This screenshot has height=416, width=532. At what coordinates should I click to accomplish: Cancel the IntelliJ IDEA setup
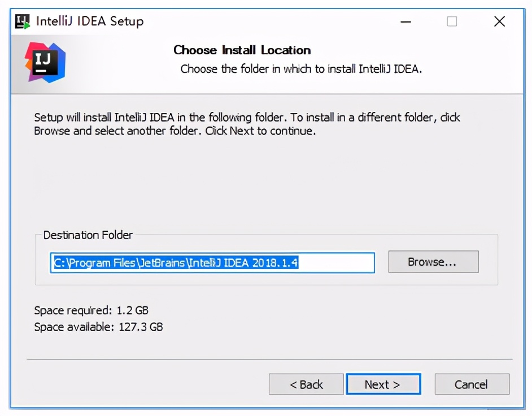pyautogui.click(x=472, y=384)
